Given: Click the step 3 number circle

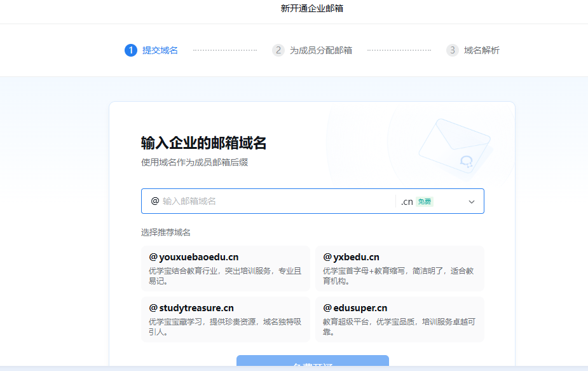Looking at the screenshot, I should tap(452, 50).
